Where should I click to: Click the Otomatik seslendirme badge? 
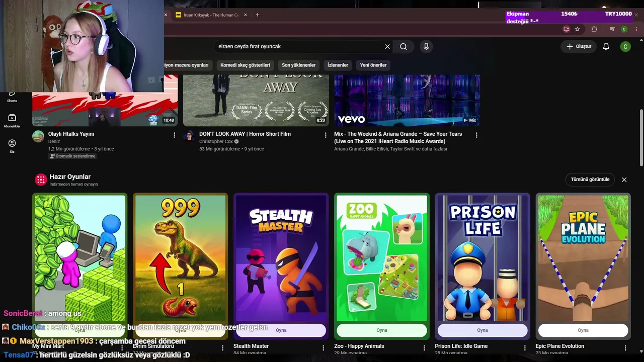pos(72,156)
